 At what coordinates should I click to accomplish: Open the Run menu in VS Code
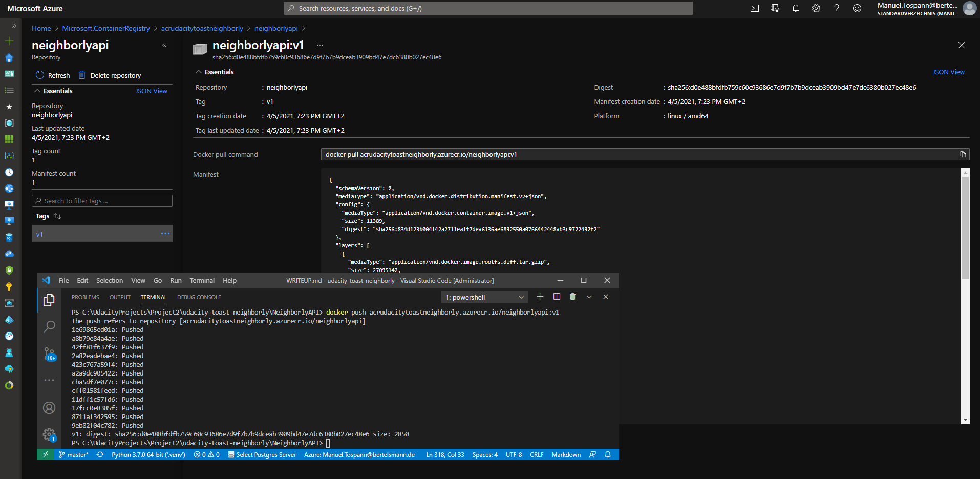click(176, 280)
